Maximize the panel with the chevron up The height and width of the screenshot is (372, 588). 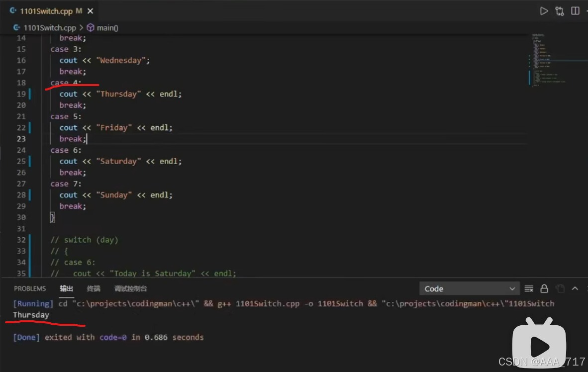[575, 288]
